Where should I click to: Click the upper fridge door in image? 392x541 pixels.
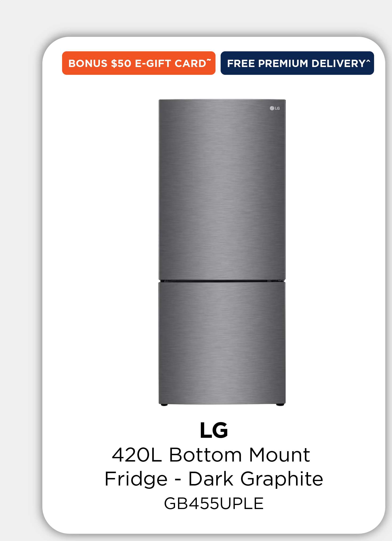222,190
